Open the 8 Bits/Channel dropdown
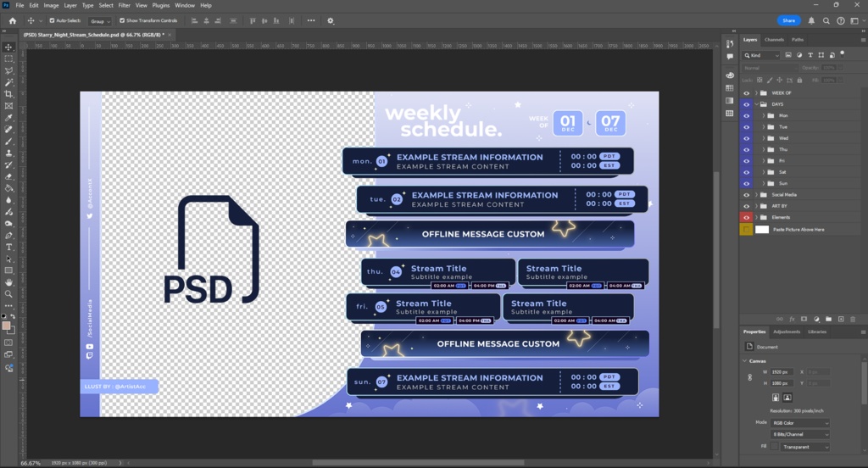 click(x=800, y=435)
